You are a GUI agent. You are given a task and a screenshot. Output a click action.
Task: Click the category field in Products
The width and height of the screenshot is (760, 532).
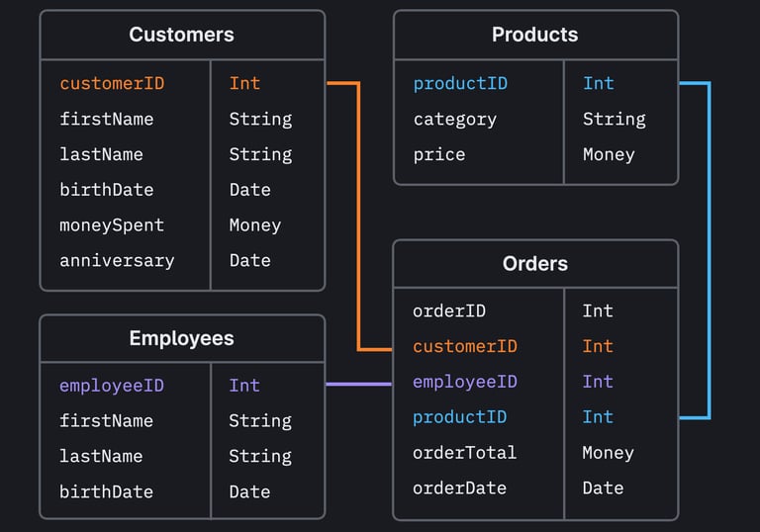(455, 119)
